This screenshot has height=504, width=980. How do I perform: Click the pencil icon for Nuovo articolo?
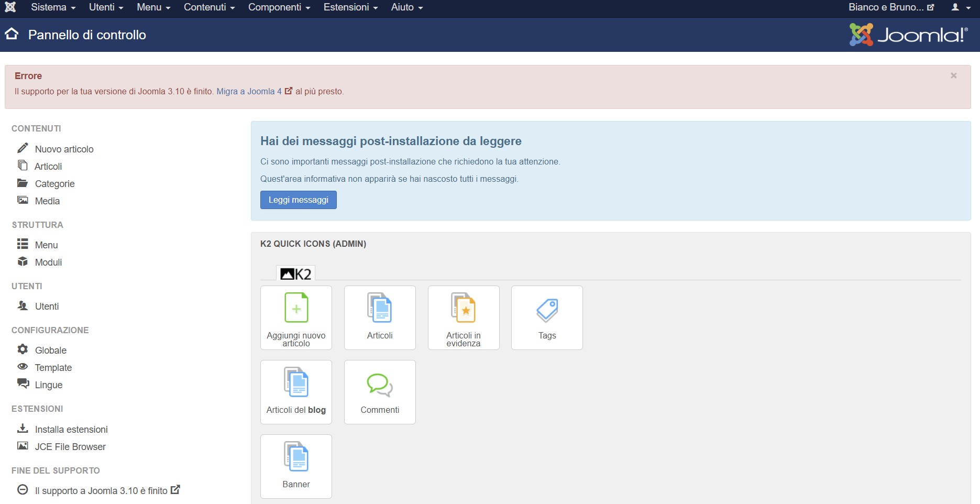tap(23, 148)
